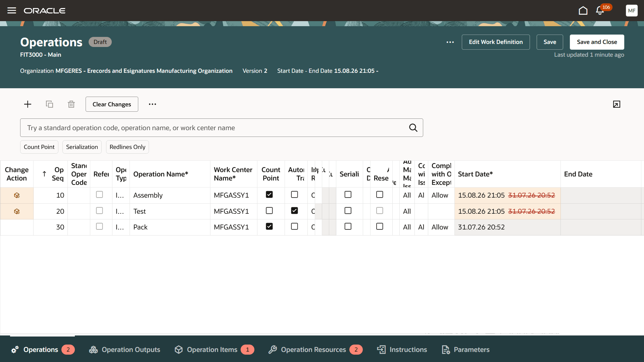Enable Serialization for Pack row
644x362 pixels.
click(x=348, y=226)
